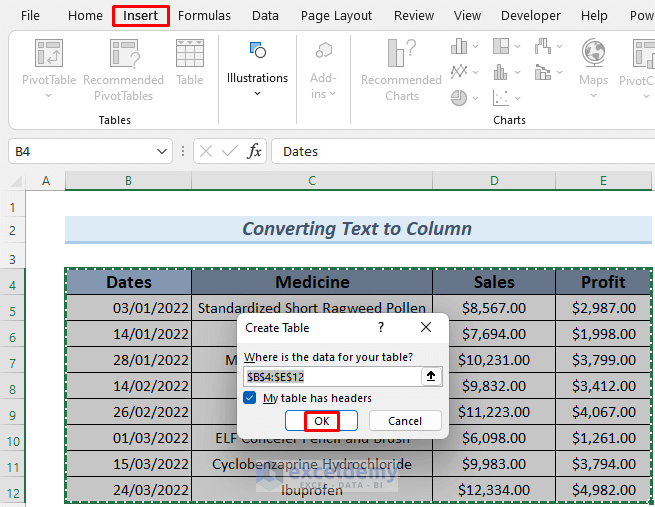Select the Insert tab
This screenshot has width=655, height=507.
140,16
